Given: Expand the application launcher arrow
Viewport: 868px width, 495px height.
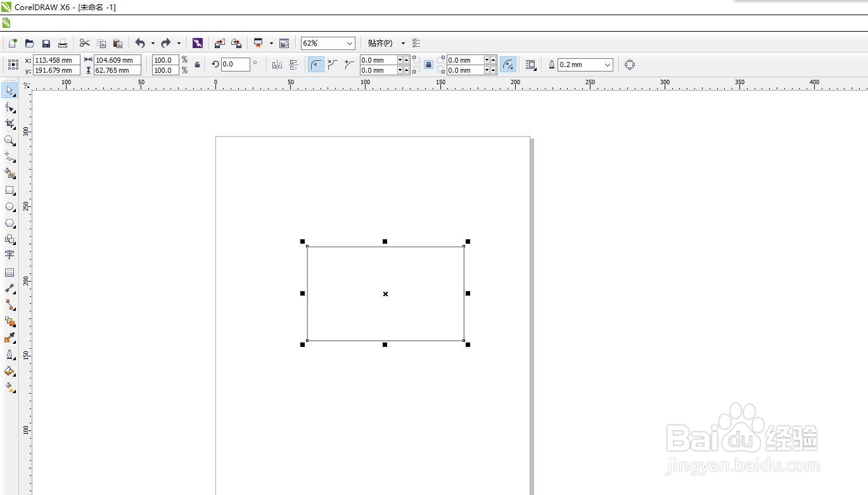Looking at the screenshot, I should (x=271, y=43).
